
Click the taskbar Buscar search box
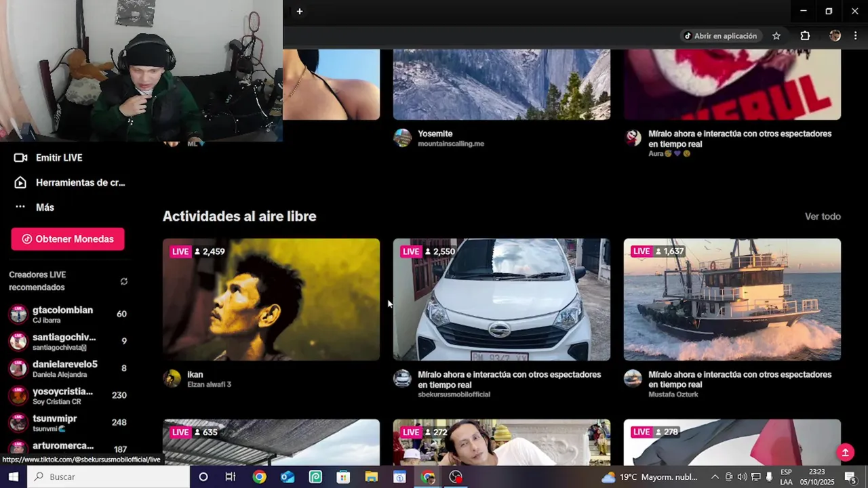point(108,477)
